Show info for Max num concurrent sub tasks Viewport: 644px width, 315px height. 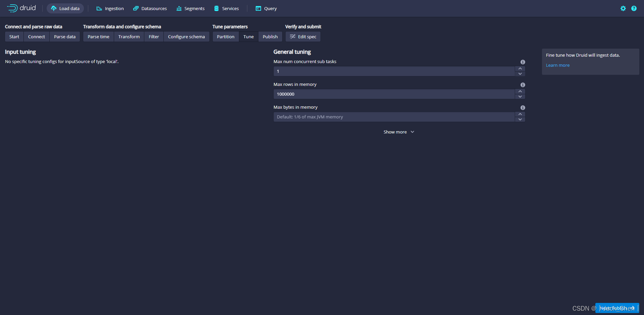pyautogui.click(x=523, y=62)
